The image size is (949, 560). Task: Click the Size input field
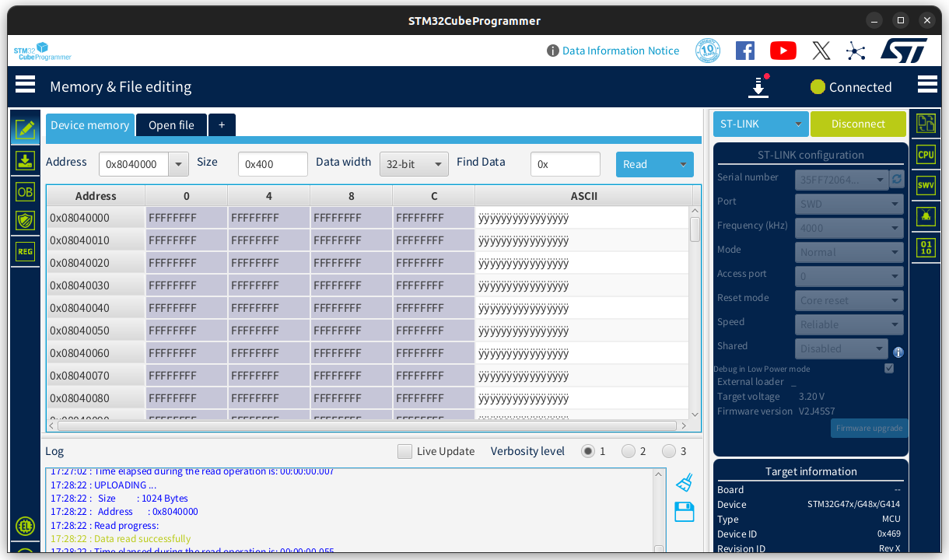273,164
